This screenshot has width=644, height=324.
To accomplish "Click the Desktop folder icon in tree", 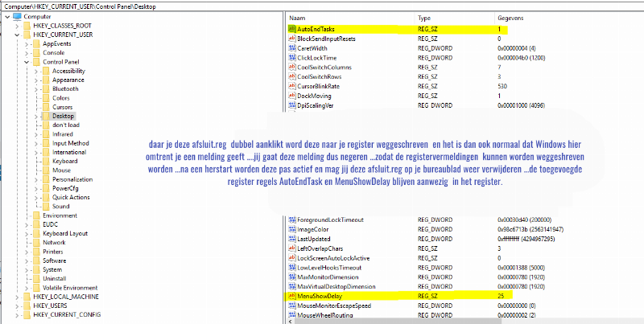I will [x=46, y=116].
